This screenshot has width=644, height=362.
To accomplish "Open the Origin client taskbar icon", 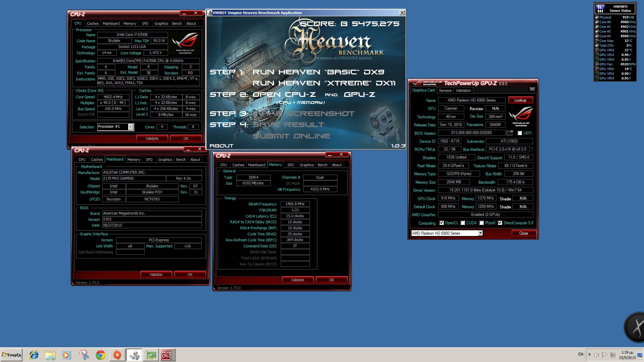I will coord(117,355).
